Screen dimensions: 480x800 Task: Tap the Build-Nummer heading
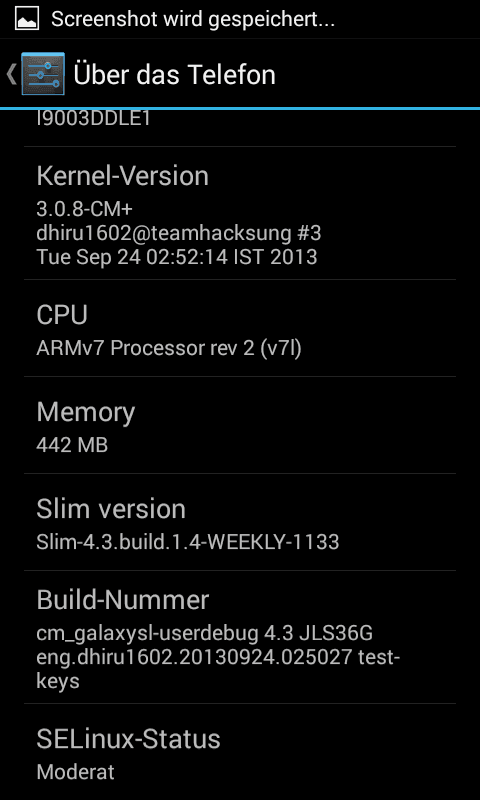point(122,600)
